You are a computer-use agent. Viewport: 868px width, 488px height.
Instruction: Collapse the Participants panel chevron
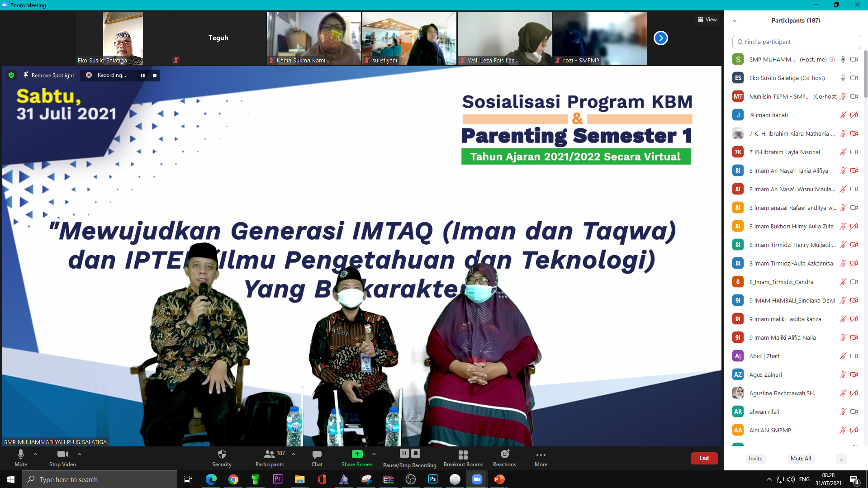(735, 21)
